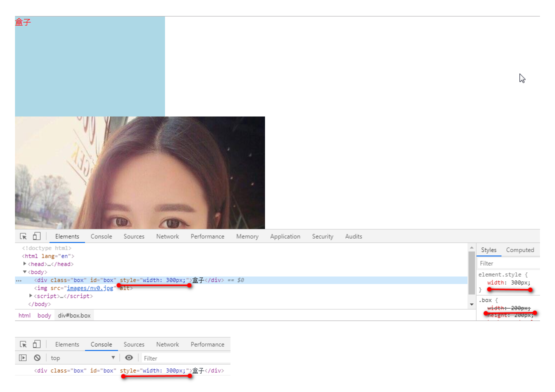This screenshot has width=555, height=392.
Task: Expand the script node
Action: (x=31, y=295)
